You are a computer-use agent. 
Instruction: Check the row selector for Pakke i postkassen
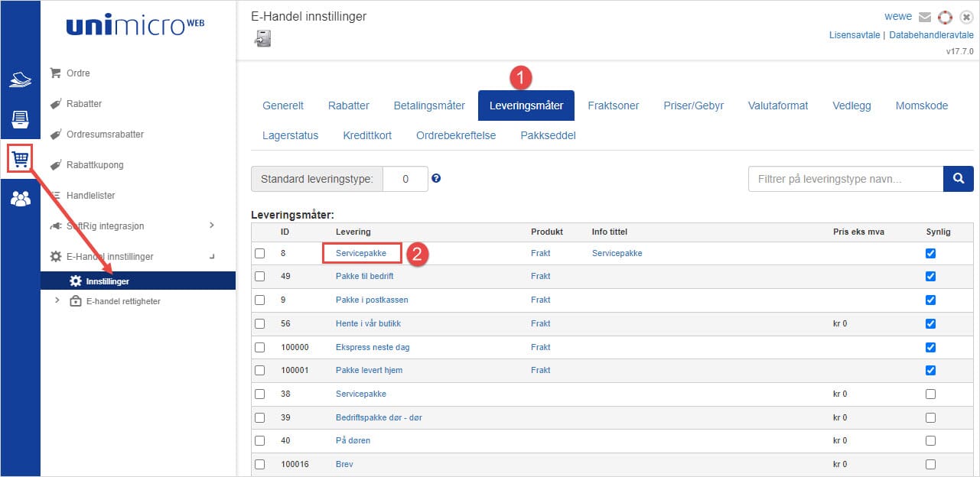(x=259, y=300)
